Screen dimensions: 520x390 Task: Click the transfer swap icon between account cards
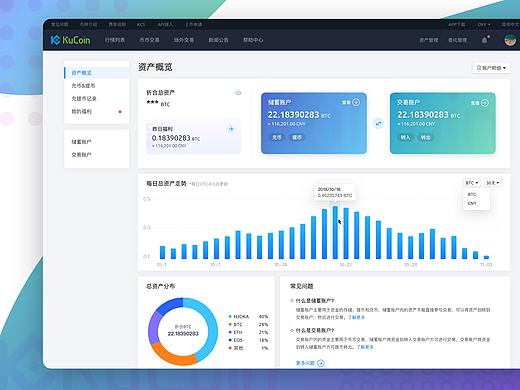point(378,123)
